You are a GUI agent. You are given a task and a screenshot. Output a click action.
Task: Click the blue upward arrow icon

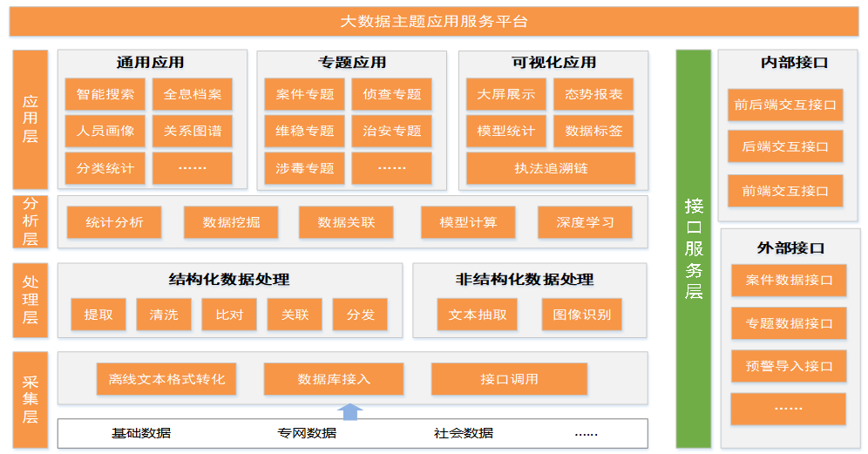click(x=349, y=411)
